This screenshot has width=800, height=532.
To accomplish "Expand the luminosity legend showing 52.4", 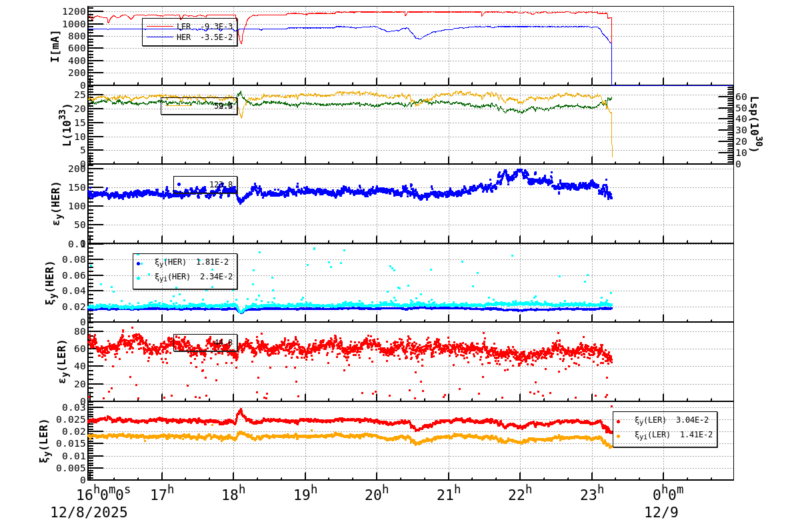I will coord(200,105).
